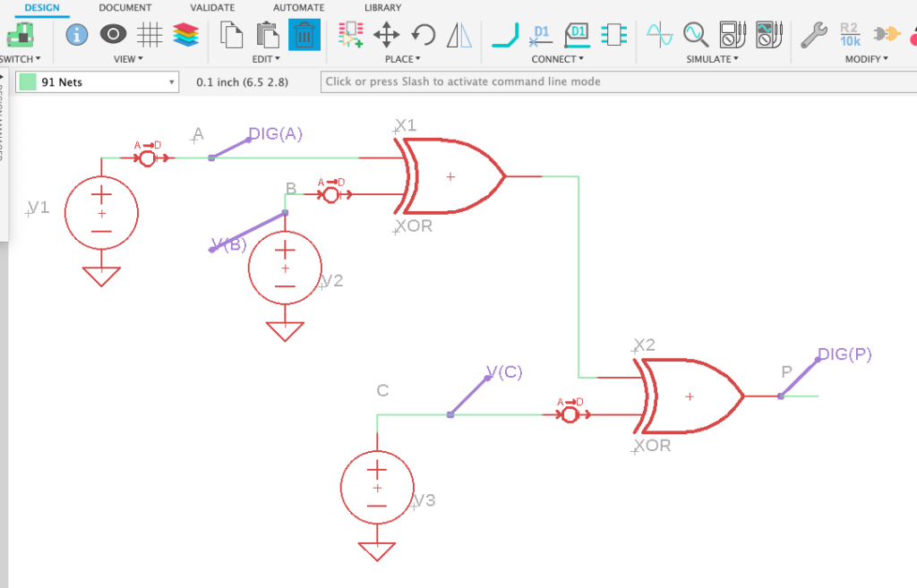Select the X1 XOR gate
The image size is (917, 588).
click(x=450, y=176)
